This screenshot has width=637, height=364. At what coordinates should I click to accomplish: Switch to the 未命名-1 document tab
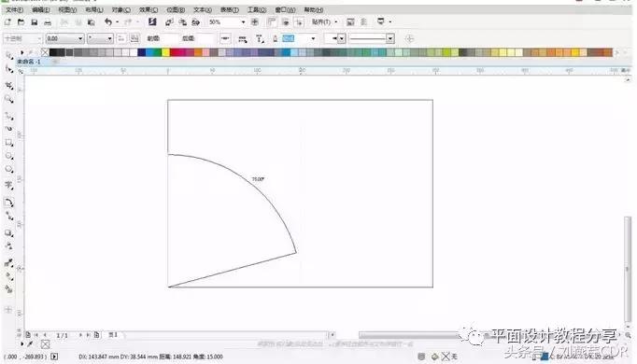28,62
